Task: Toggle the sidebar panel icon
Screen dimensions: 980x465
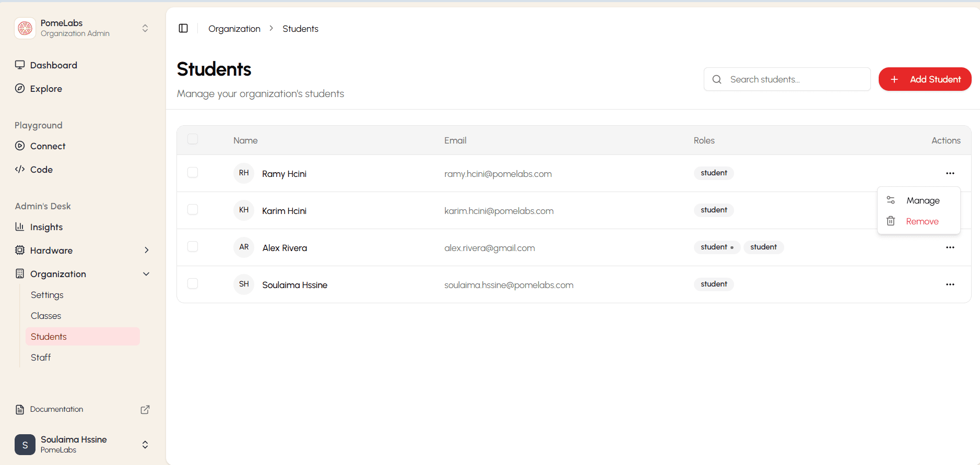Action: 183,28
